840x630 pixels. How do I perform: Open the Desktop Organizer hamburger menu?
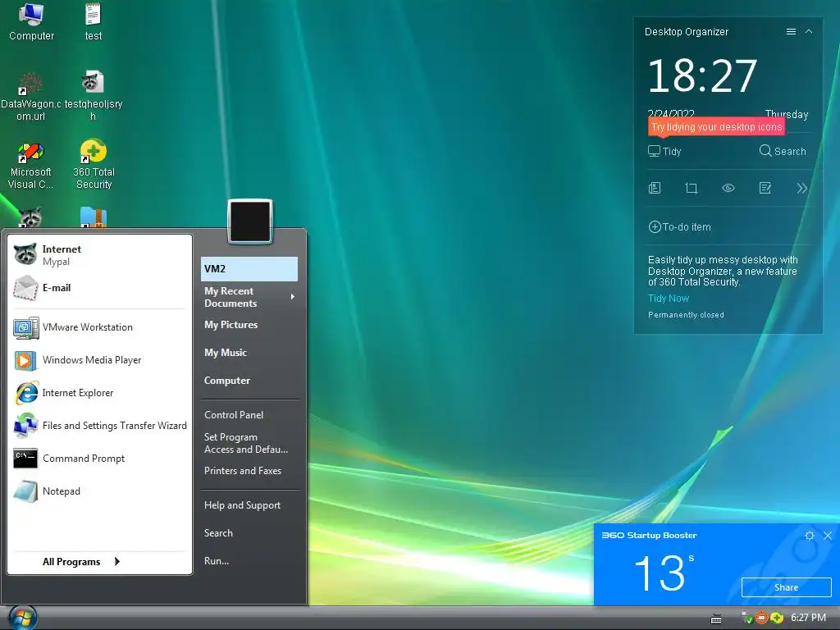(791, 32)
